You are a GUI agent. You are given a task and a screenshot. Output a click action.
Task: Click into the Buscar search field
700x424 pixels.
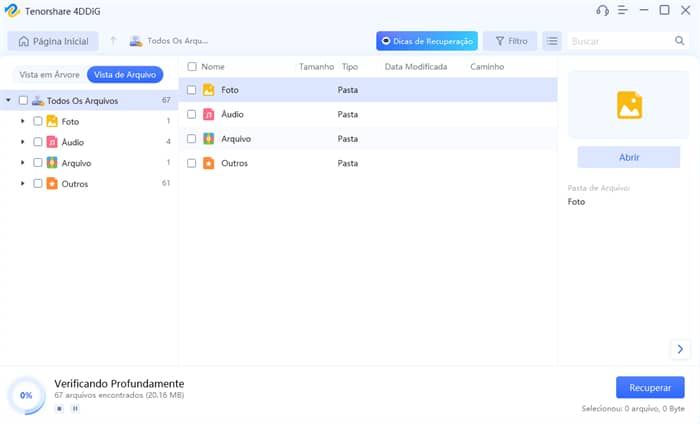tap(620, 42)
